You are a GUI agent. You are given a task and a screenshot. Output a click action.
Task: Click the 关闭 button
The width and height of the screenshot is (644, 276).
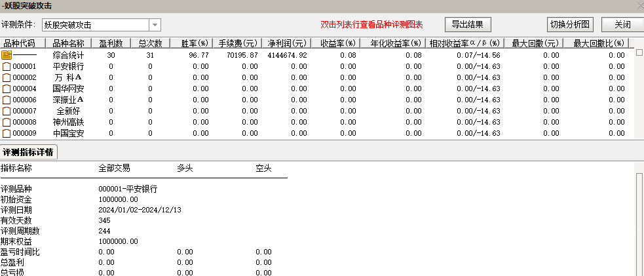click(x=622, y=25)
